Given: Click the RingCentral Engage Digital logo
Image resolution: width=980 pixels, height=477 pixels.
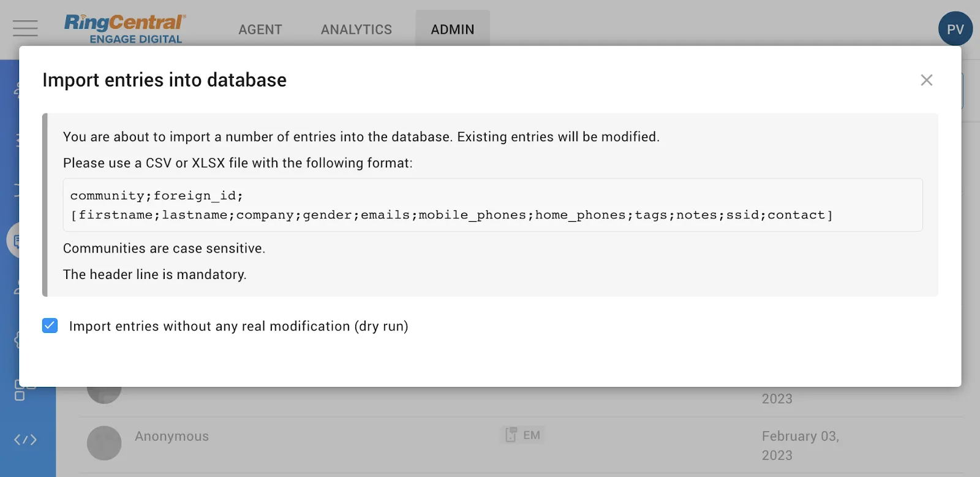Looking at the screenshot, I should point(124,29).
